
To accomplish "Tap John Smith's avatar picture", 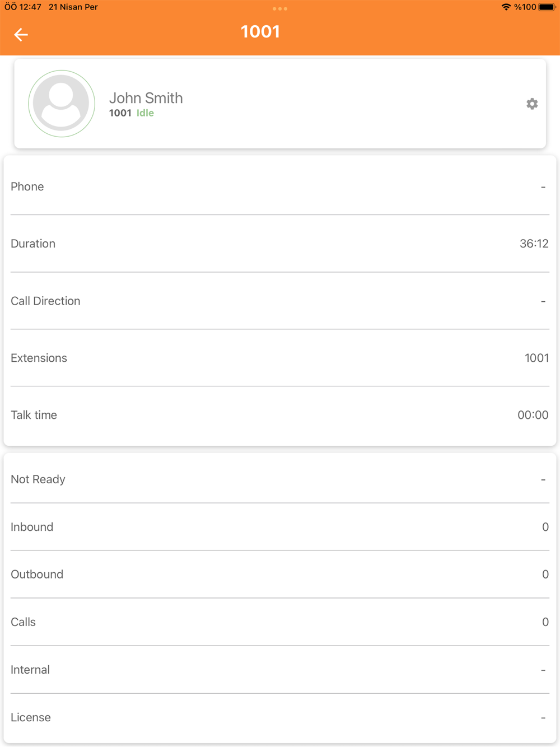I will click(62, 104).
